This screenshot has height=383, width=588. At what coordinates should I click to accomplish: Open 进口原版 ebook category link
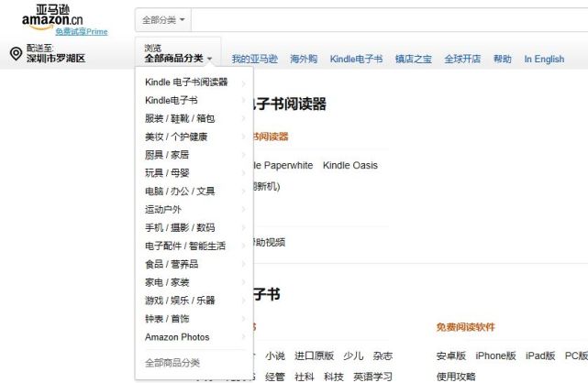point(314,356)
